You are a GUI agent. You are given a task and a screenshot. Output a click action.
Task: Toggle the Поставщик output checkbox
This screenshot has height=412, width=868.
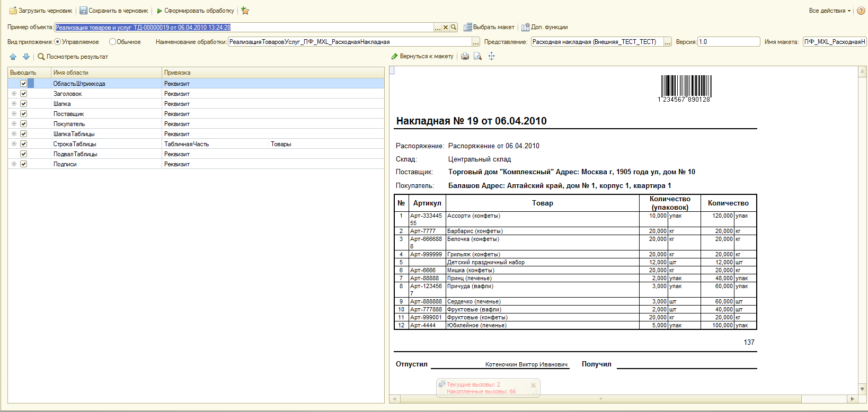coord(23,114)
